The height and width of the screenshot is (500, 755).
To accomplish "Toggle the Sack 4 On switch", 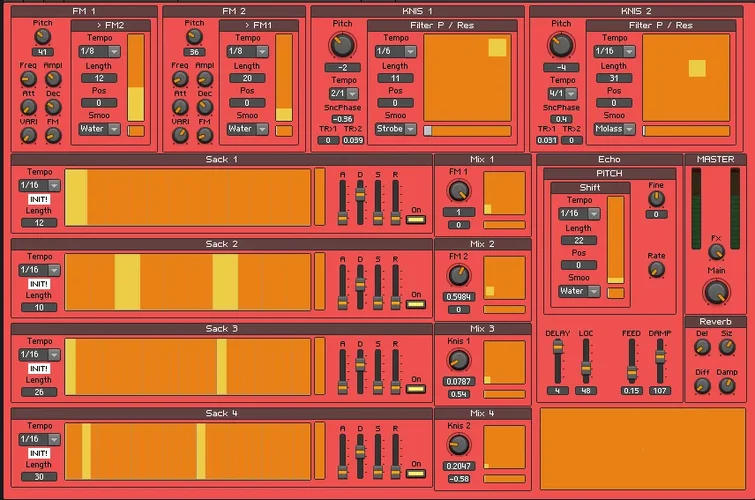I will (x=416, y=474).
